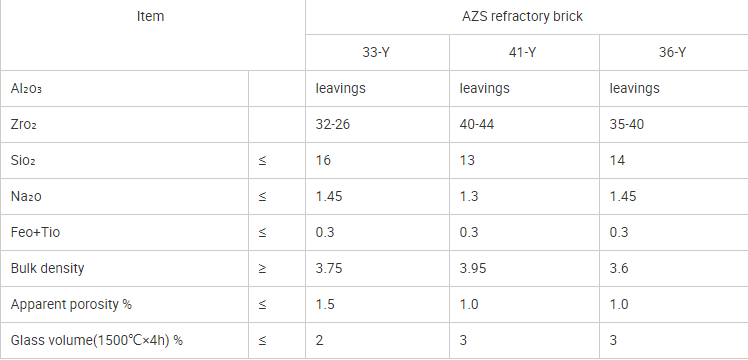
Task: Select the SiO2 row label
Action: (x=23, y=161)
